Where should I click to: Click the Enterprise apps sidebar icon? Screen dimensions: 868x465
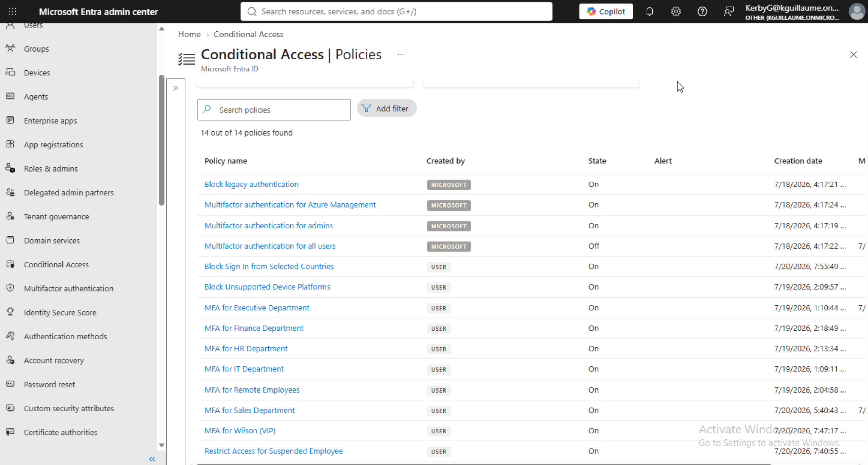[x=11, y=120]
